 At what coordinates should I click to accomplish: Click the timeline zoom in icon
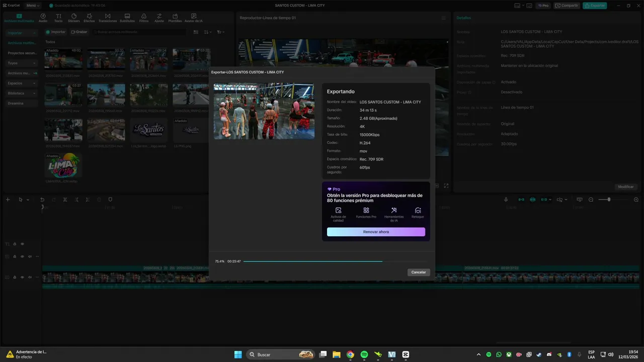pos(636,200)
